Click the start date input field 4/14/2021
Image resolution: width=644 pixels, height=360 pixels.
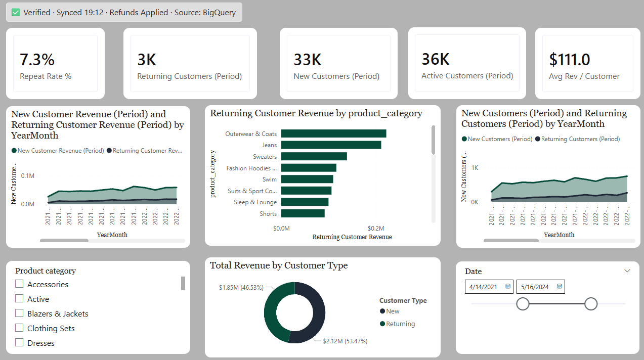(484, 287)
